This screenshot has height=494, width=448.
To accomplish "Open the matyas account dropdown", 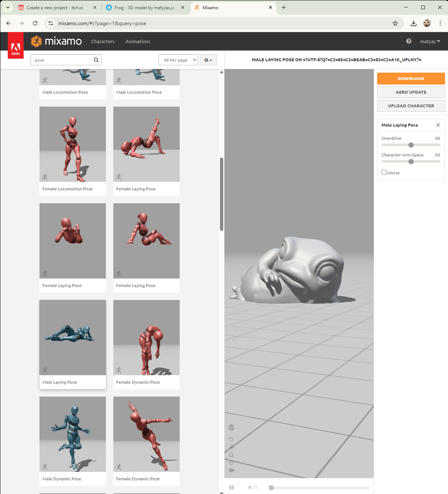I will pos(430,41).
